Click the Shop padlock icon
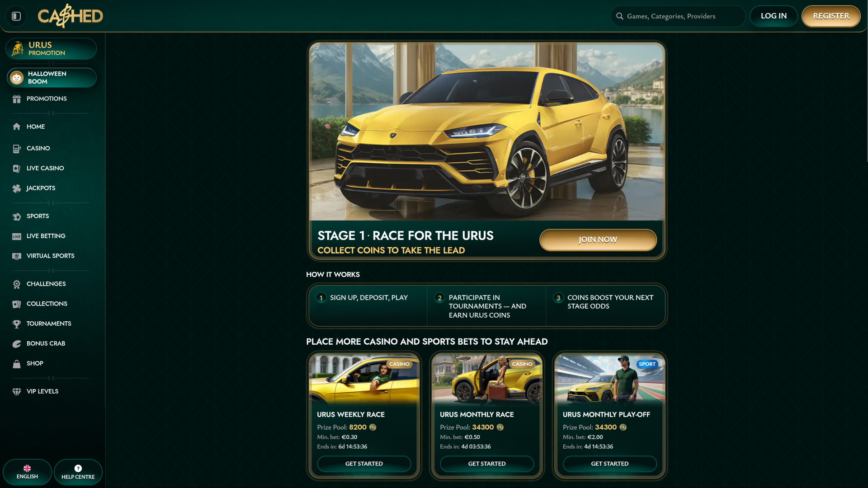 [x=17, y=363]
